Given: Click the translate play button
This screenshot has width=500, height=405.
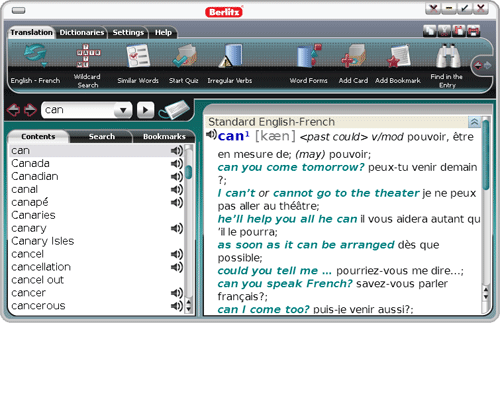Looking at the screenshot, I should [145, 110].
